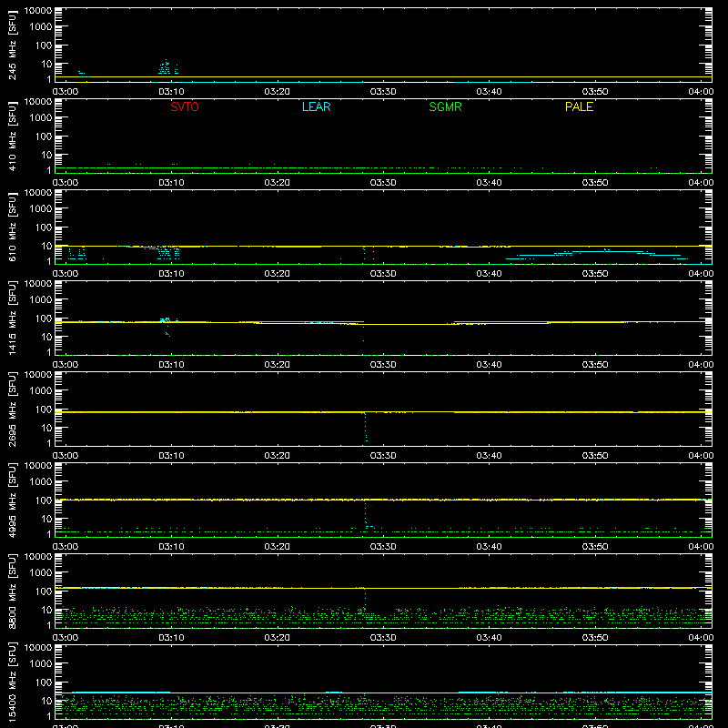The image size is (728, 728).
Task: Click the 03:50 time label below the 410 MHz plot
Action: [x=595, y=183]
